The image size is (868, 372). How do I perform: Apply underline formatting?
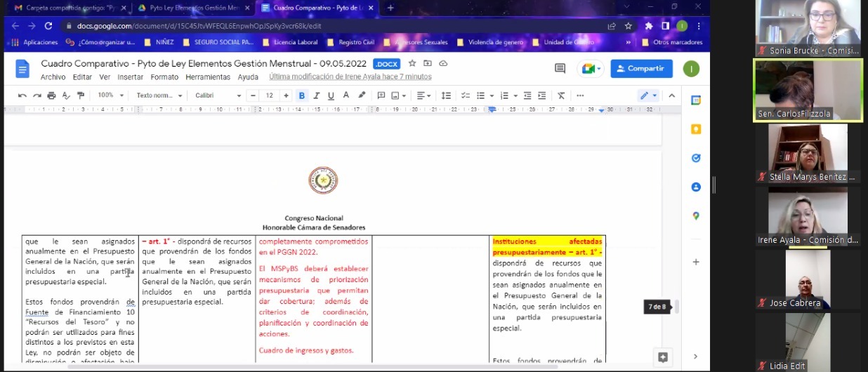click(x=331, y=95)
